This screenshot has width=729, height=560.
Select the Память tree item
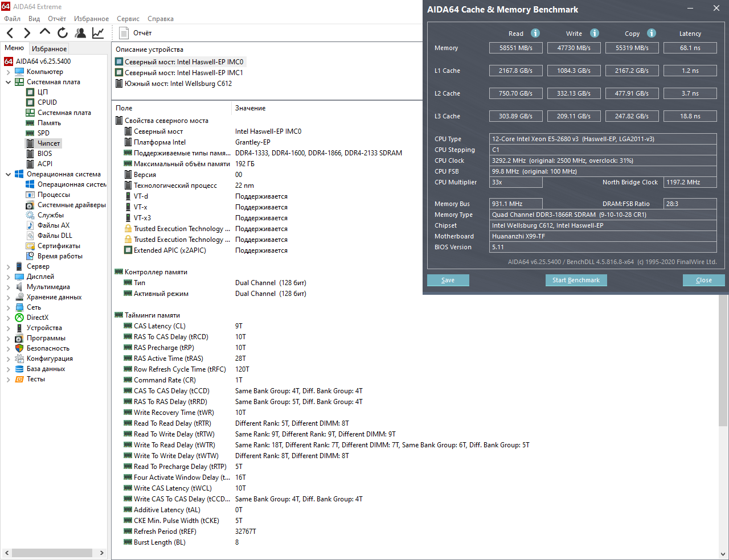tap(49, 123)
